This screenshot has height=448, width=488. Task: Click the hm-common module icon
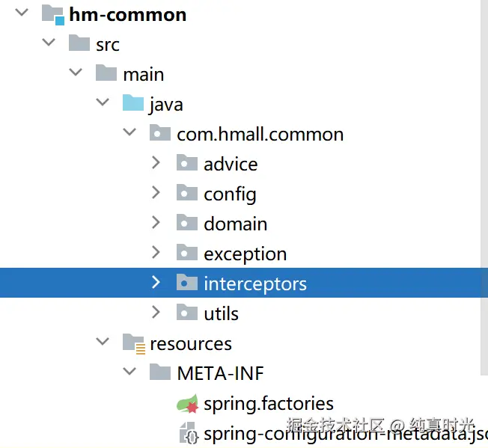point(53,14)
